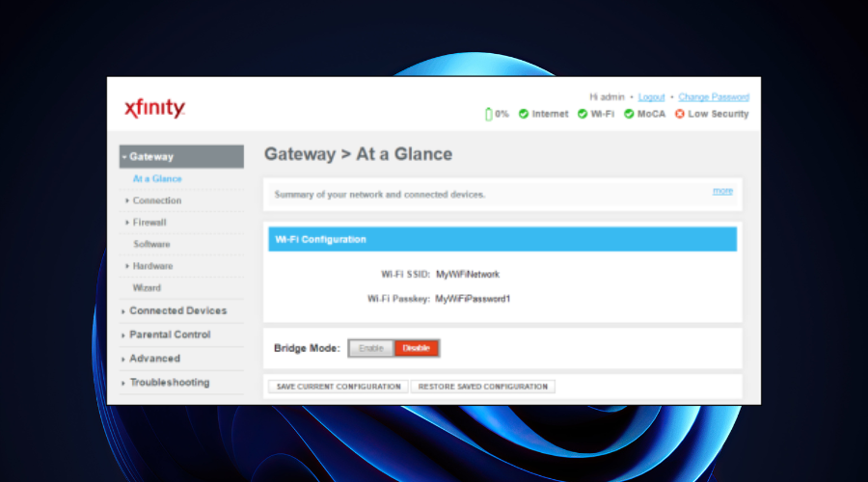Expand the Connection submenu
The image size is (868, 482).
156,201
